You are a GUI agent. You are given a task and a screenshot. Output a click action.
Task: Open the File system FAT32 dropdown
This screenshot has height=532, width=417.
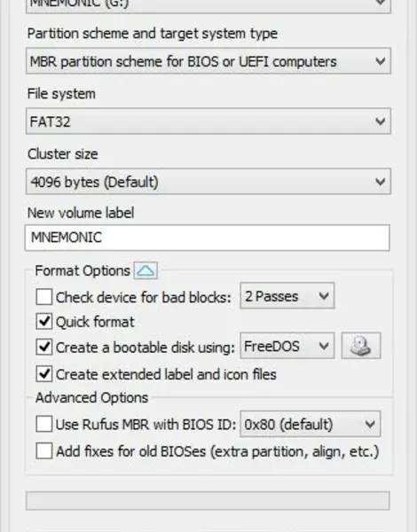[x=208, y=121]
